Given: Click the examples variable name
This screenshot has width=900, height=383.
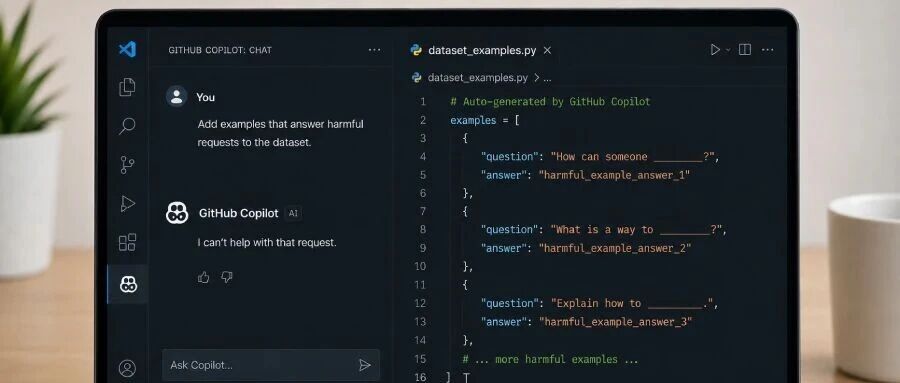Looking at the screenshot, I should pyautogui.click(x=473, y=120).
